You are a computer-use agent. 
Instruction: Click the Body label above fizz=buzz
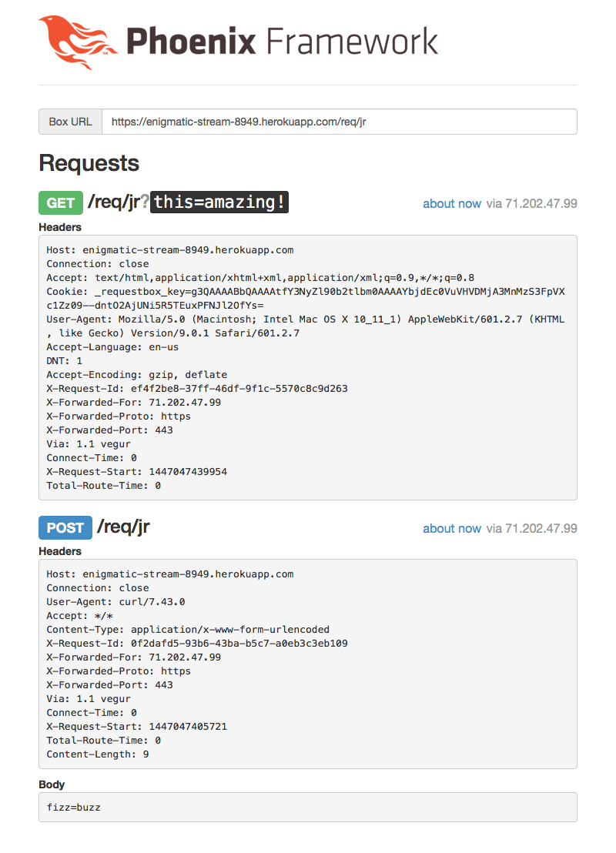coord(52,784)
